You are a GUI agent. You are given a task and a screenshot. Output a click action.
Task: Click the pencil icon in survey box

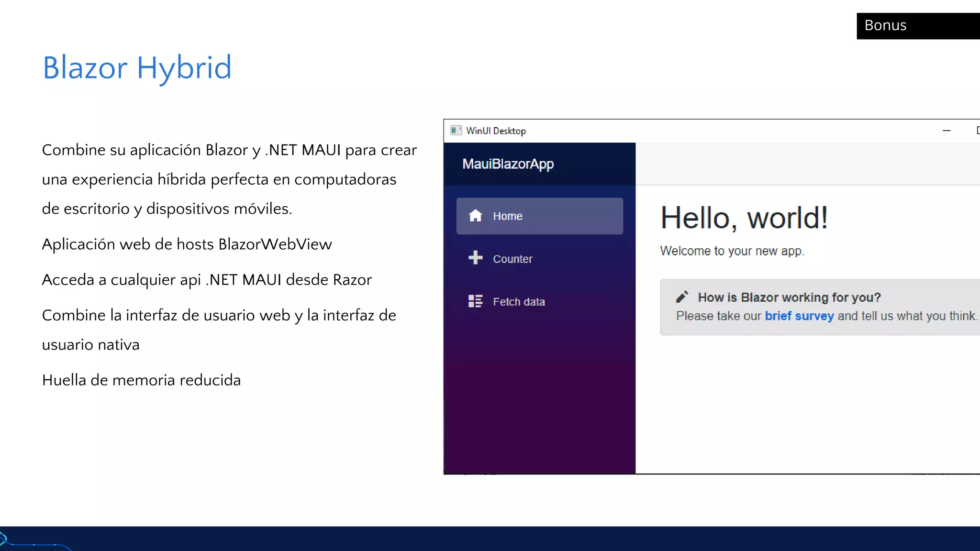click(x=682, y=297)
